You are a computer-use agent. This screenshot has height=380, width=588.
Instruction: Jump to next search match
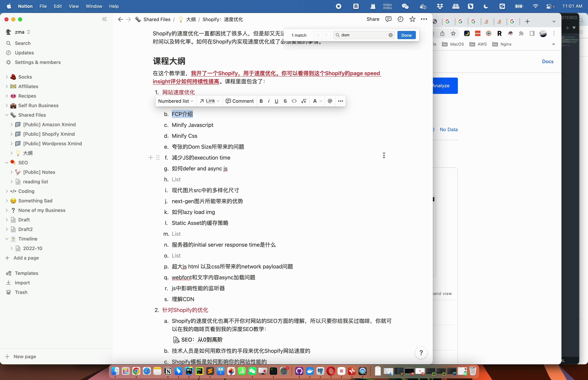pos(326,35)
